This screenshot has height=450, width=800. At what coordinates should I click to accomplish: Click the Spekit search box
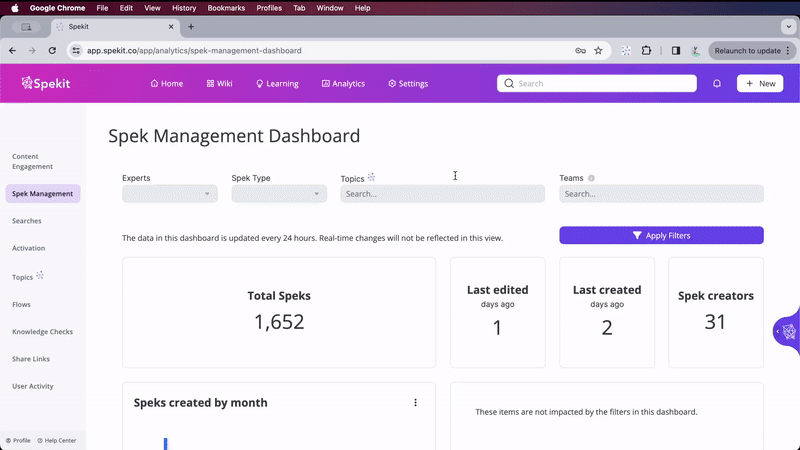pyautogui.click(x=597, y=83)
